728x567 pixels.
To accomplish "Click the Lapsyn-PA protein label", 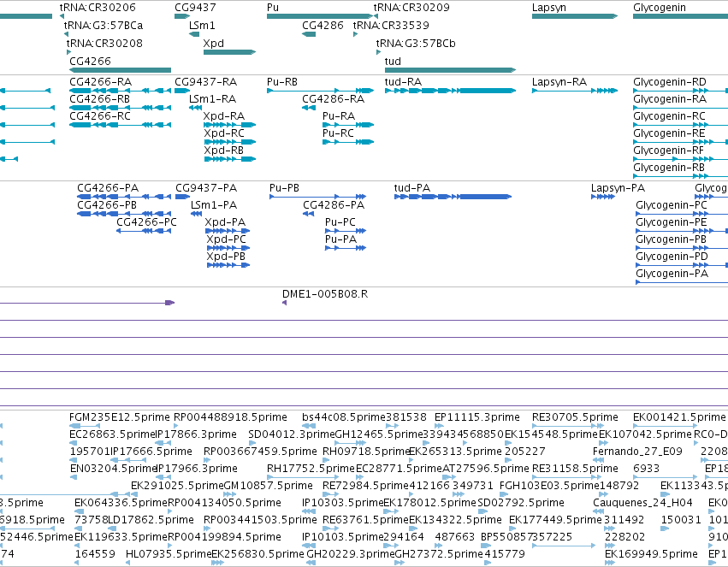I will point(618,188).
